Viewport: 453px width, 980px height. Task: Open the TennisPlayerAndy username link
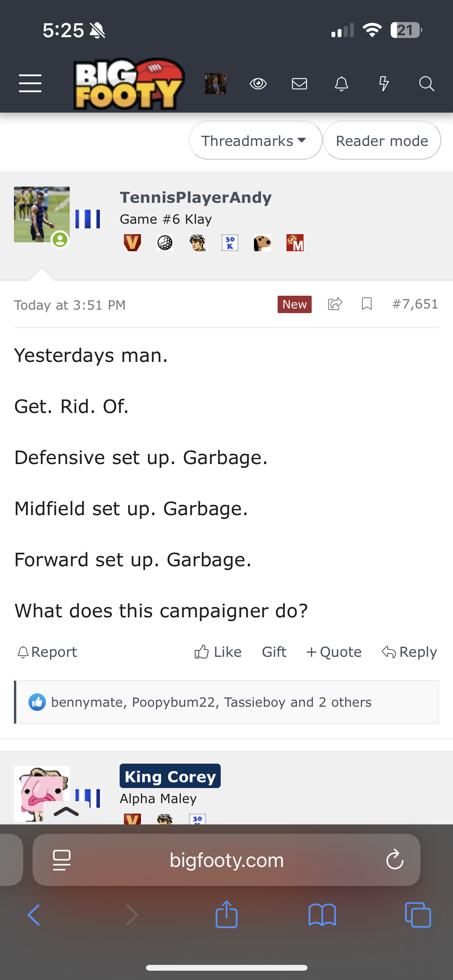click(x=196, y=198)
